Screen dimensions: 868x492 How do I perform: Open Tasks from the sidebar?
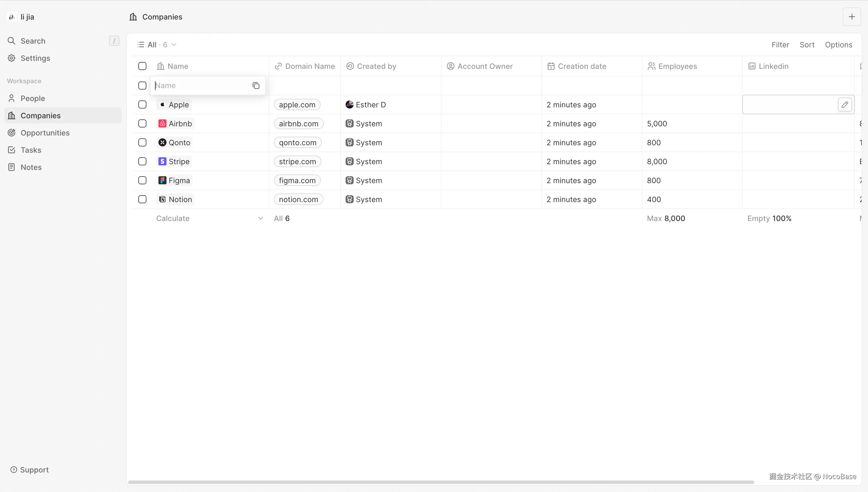63,150
